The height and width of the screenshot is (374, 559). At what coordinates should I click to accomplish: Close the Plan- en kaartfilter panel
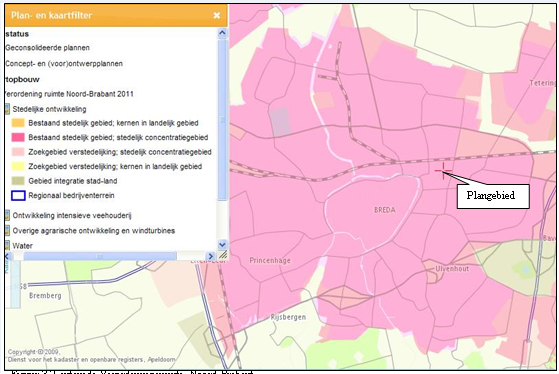(216, 15)
